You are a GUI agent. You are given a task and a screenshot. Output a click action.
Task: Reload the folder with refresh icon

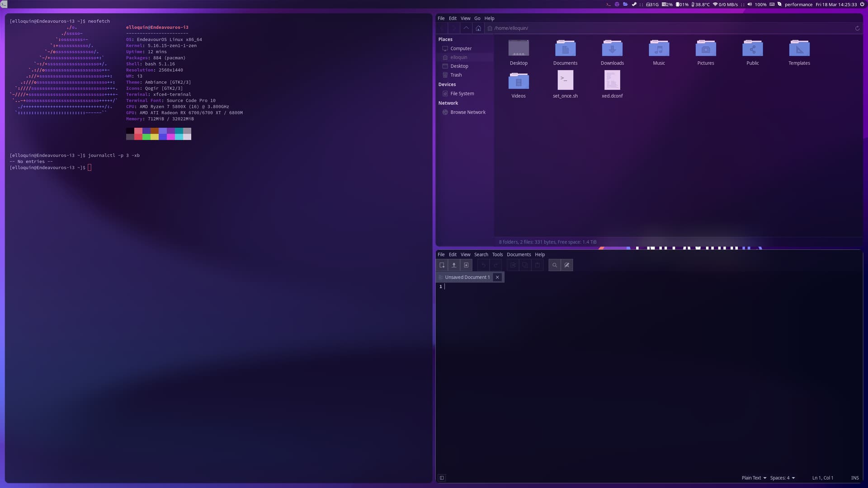857,28
